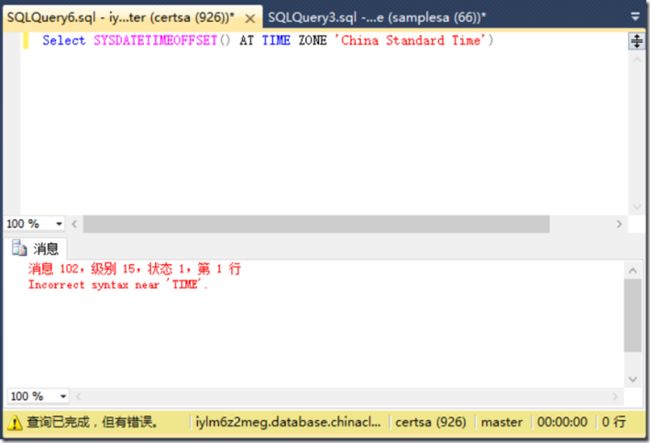Open the messages pane zoom 100 % dropdown
Viewport: 650px width, 443px height.
(x=63, y=397)
